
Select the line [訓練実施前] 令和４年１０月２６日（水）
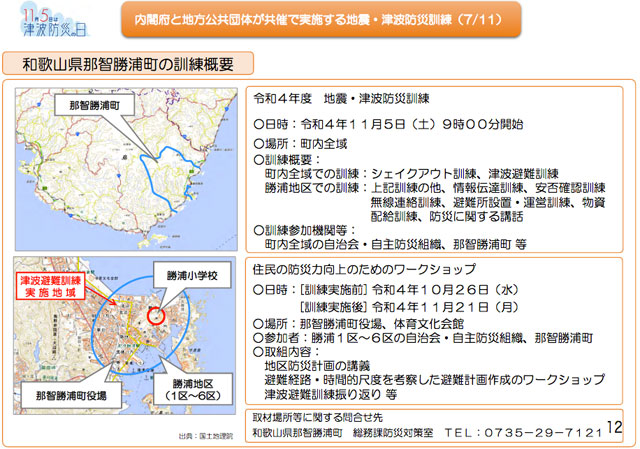coord(409,290)
